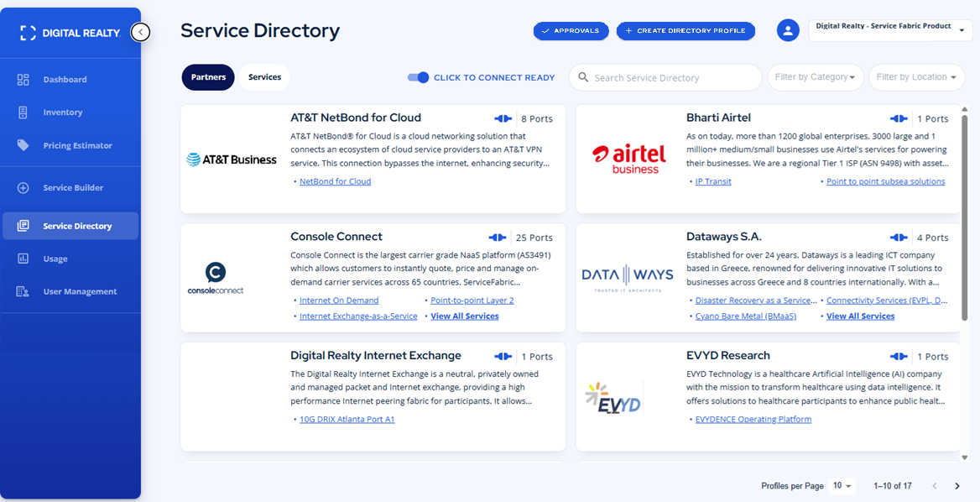Click the Usage chart icon
The width and height of the screenshot is (980, 502).
(x=23, y=259)
